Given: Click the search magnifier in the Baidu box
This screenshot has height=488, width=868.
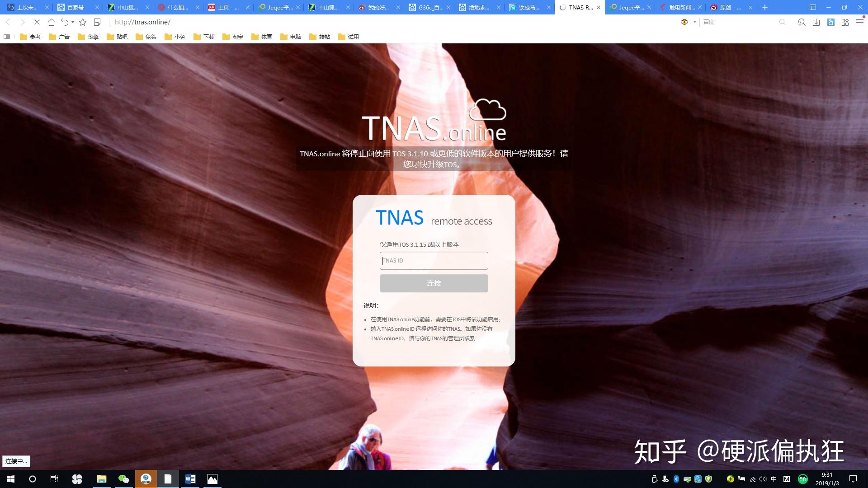Looking at the screenshot, I should [782, 22].
